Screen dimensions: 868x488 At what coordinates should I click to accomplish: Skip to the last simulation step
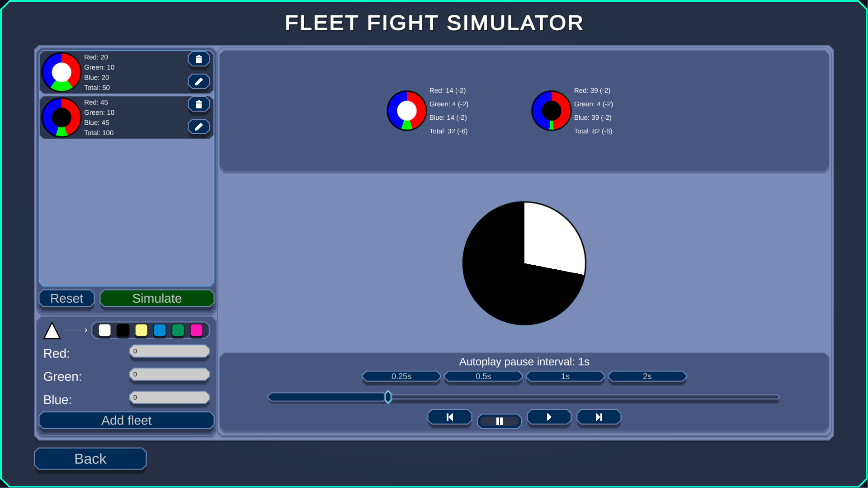[x=599, y=417]
